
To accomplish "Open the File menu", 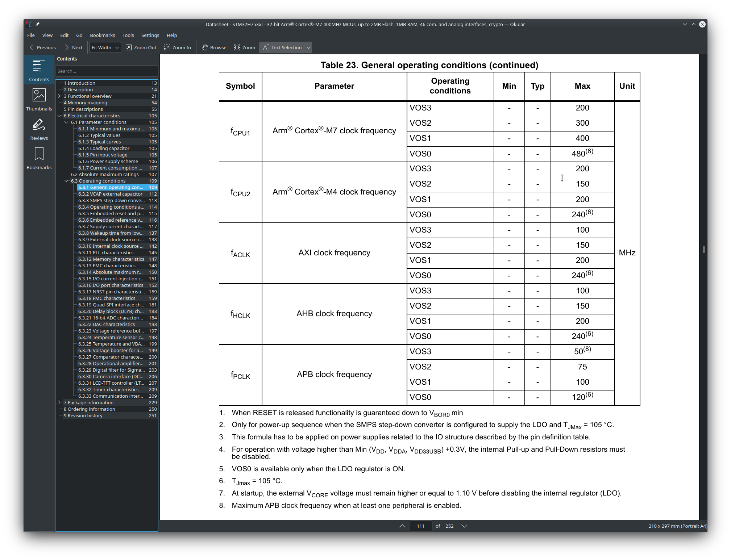I will (x=31, y=35).
